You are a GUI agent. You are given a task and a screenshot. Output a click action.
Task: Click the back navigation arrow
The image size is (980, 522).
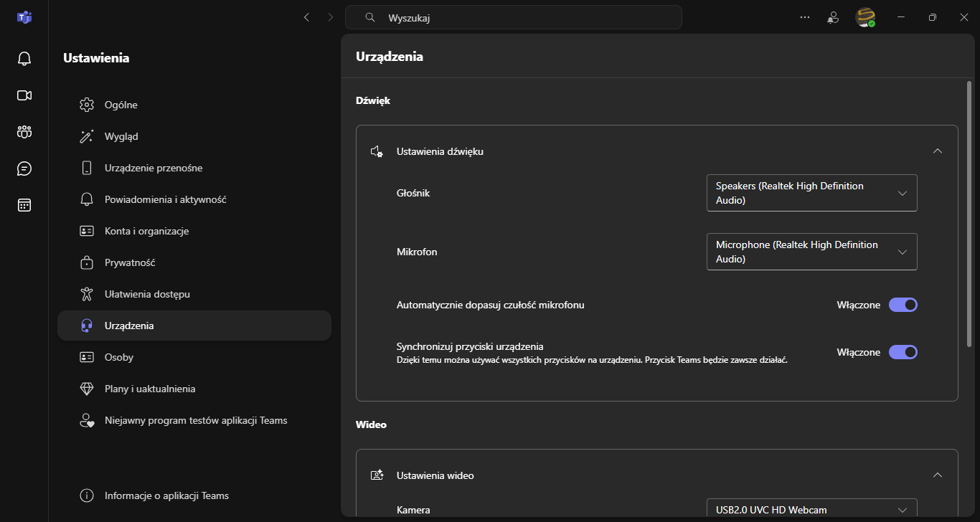pos(307,17)
